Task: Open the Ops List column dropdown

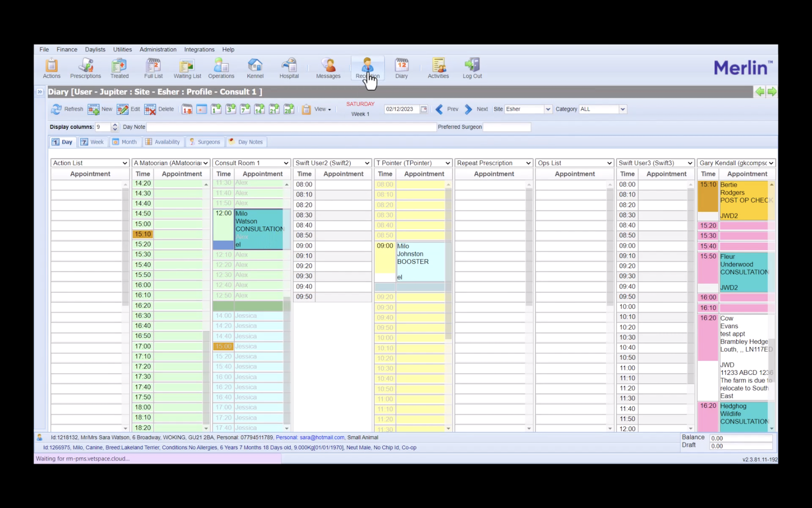Action: pyautogui.click(x=575, y=163)
